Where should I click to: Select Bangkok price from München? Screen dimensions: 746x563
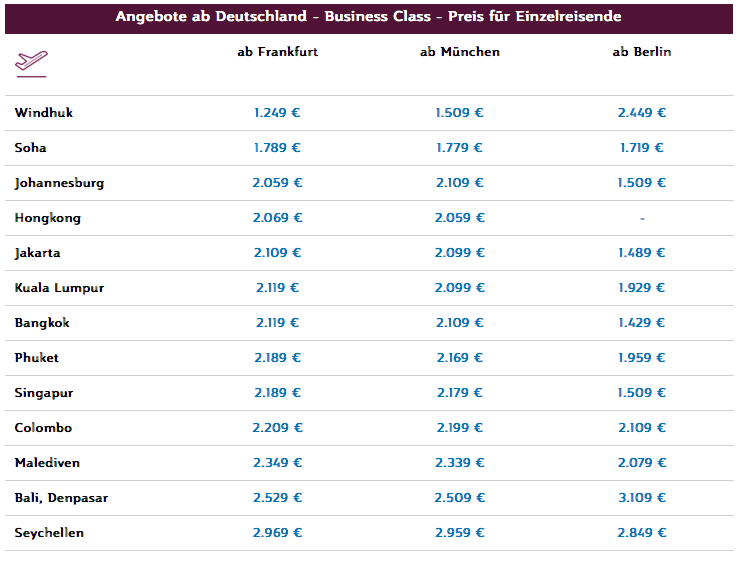[459, 323]
